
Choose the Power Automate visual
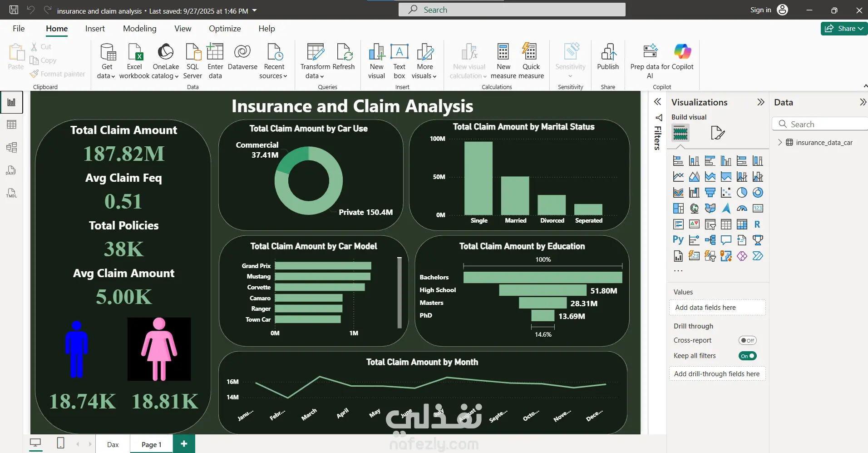(758, 256)
